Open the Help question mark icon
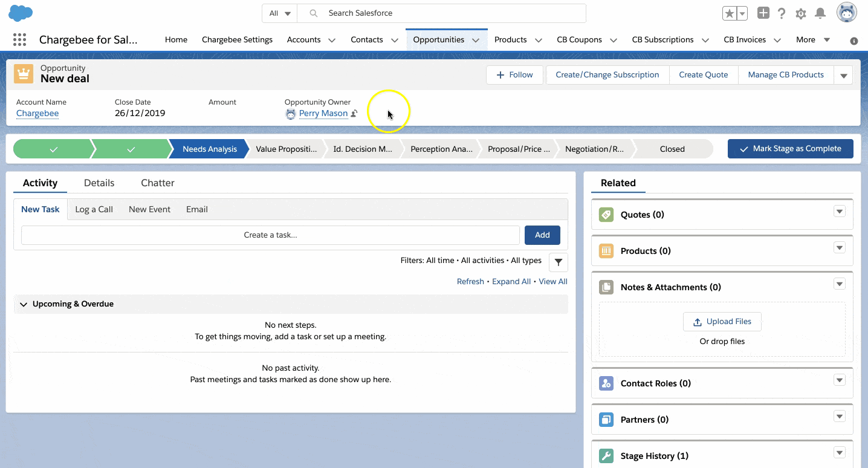 pyautogui.click(x=782, y=13)
